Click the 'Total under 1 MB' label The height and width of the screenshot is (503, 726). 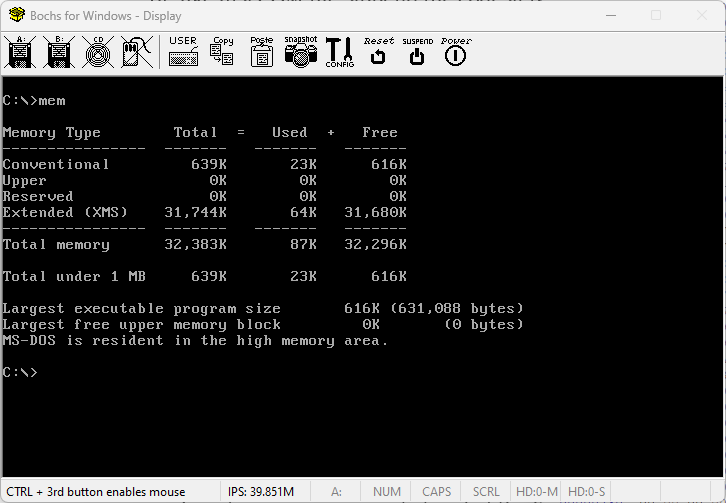click(74, 277)
